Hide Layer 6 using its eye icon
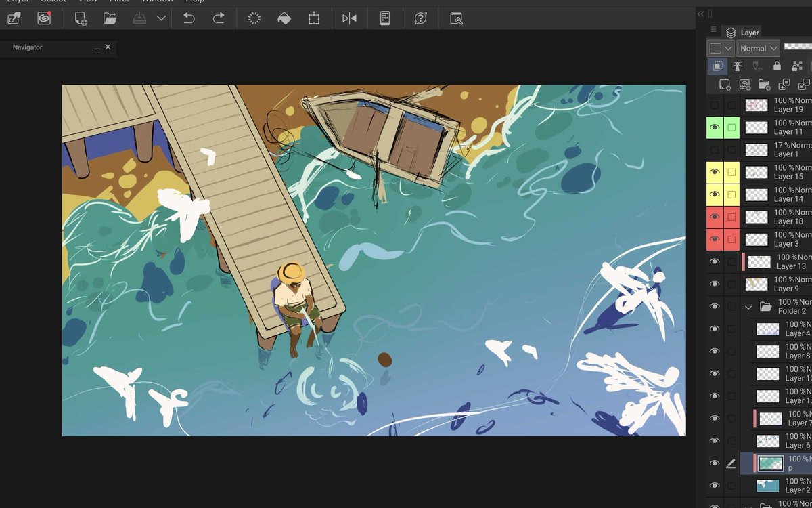The width and height of the screenshot is (812, 508). point(715,440)
